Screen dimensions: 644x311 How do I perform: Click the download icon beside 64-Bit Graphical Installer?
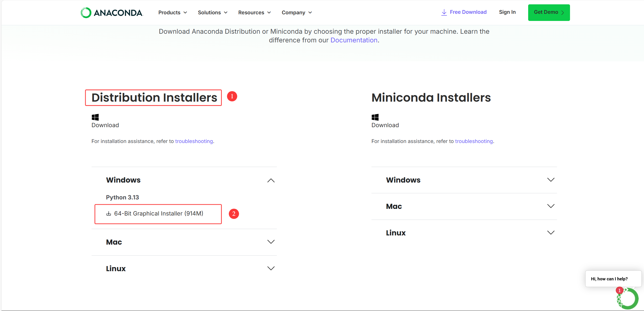[109, 214]
